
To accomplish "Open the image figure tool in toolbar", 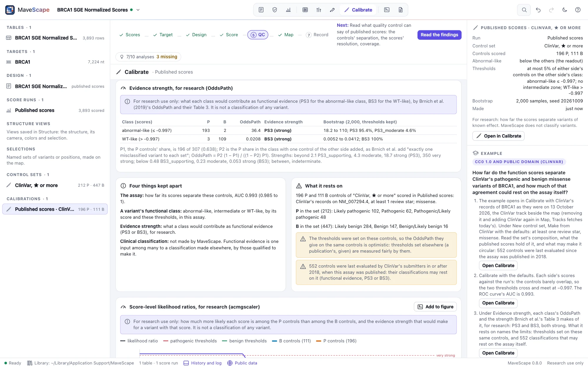I will 387,10.
